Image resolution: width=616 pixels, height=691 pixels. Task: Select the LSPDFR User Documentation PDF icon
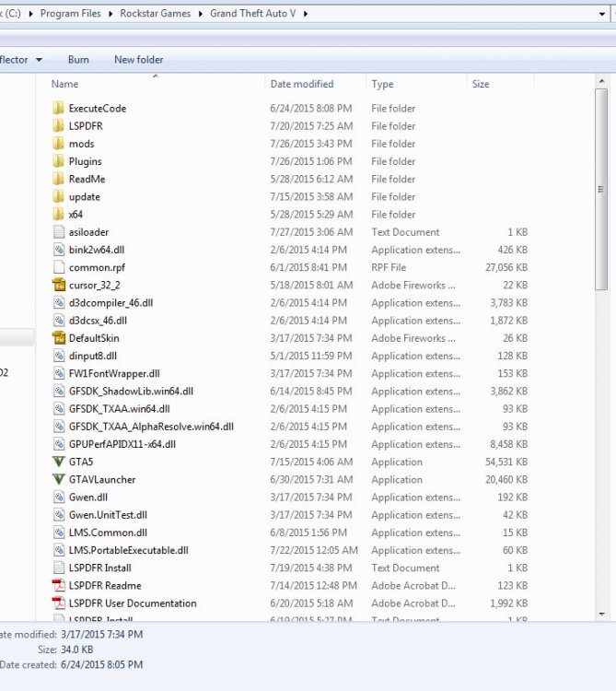coord(59,603)
